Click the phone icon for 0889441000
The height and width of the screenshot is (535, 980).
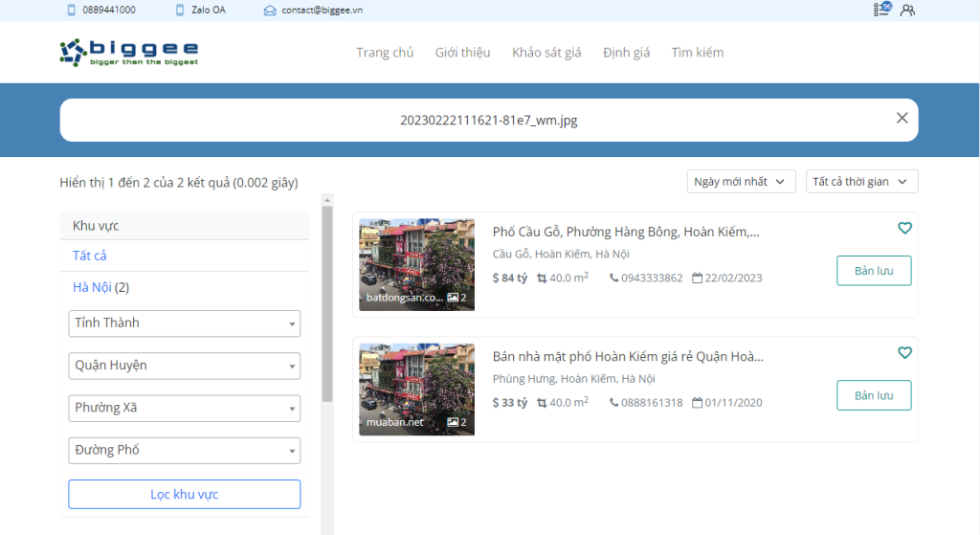71,10
